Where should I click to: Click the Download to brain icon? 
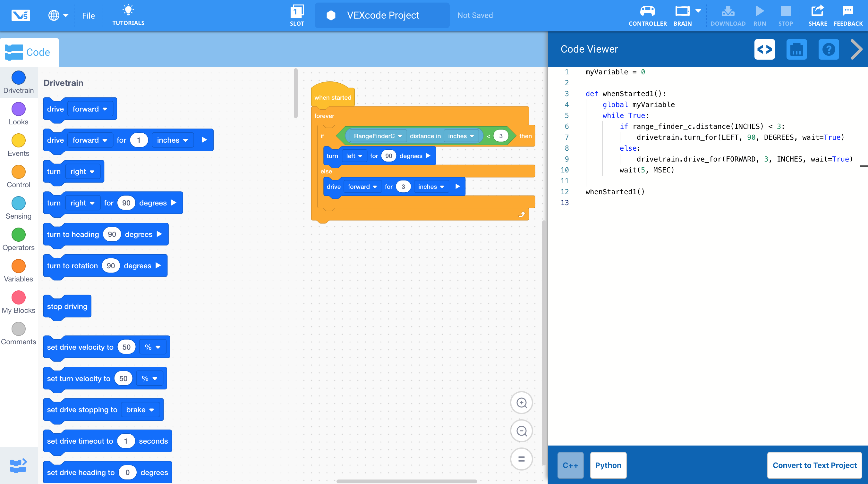[728, 15]
